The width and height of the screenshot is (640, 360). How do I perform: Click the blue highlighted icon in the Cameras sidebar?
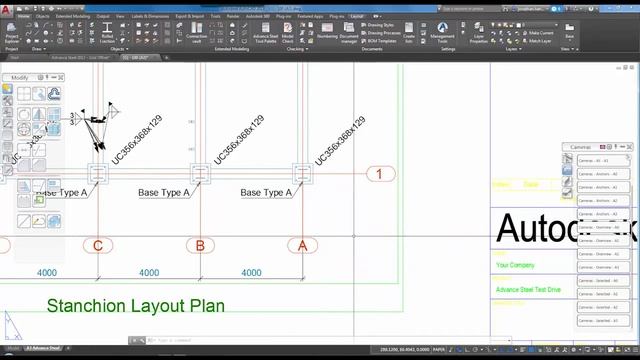click(567, 170)
